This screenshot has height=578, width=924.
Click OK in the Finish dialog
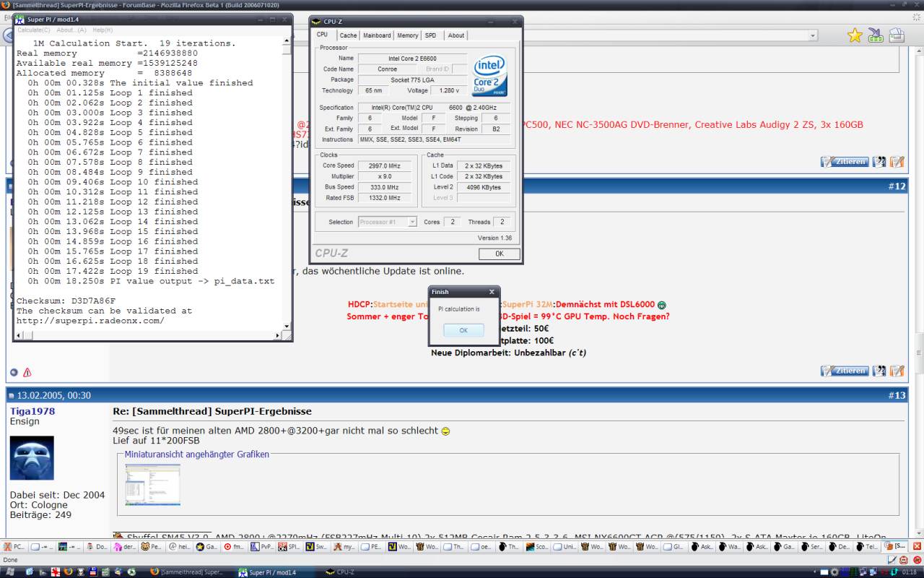(463, 330)
